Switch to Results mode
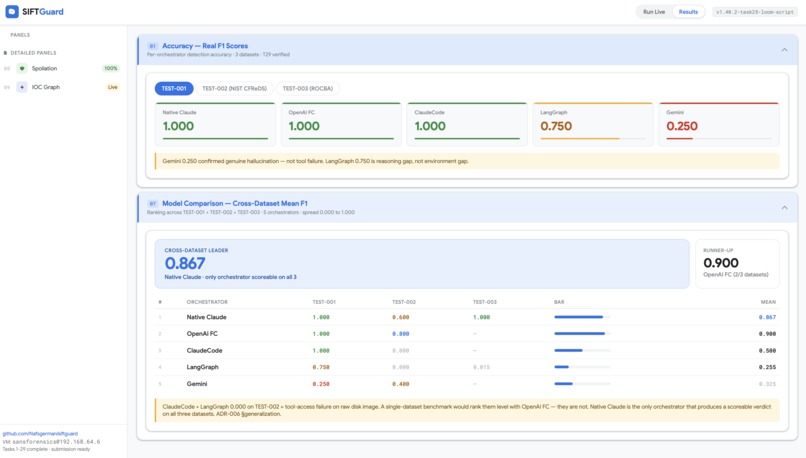The image size is (806, 458). 688,12
